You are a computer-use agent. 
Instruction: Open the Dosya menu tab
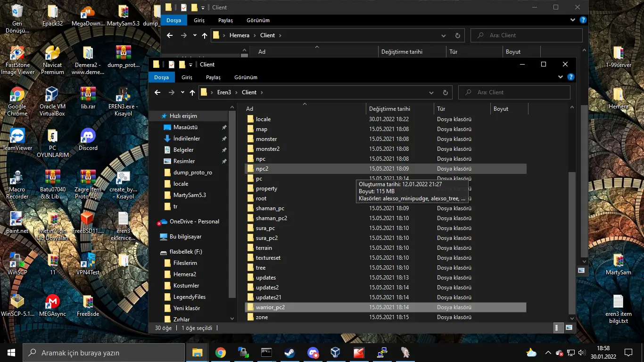[x=161, y=77]
